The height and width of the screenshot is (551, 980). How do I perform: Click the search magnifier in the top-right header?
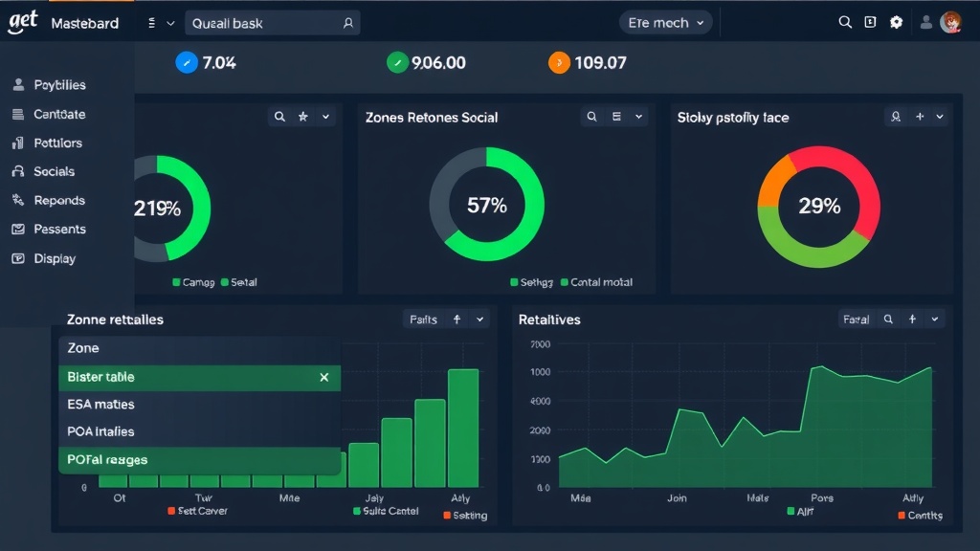(845, 22)
